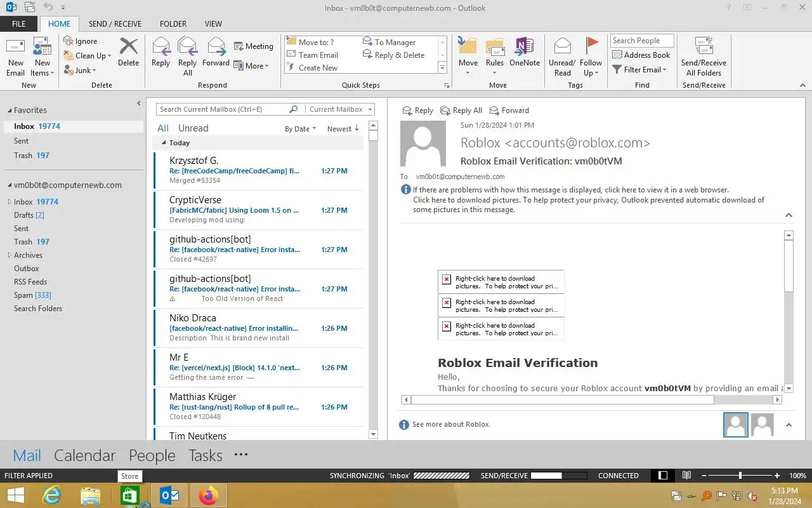Image resolution: width=812 pixels, height=508 pixels.
Task: Open the email from Matthias Krüger
Action: coord(258,406)
